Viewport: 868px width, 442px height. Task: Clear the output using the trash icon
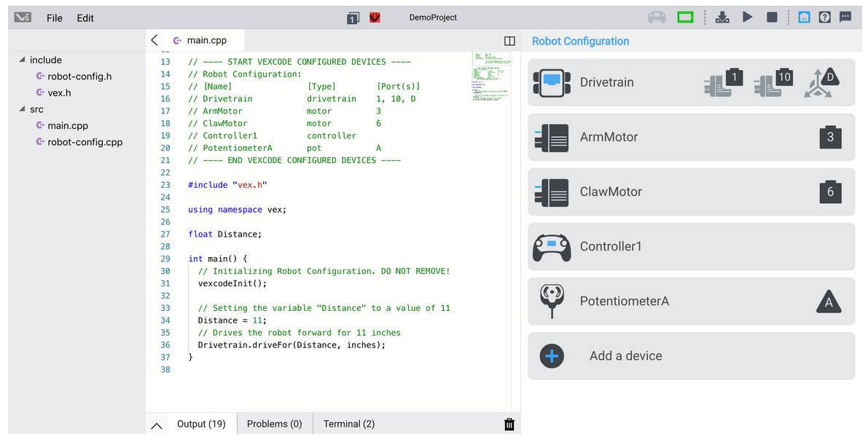coord(509,425)
